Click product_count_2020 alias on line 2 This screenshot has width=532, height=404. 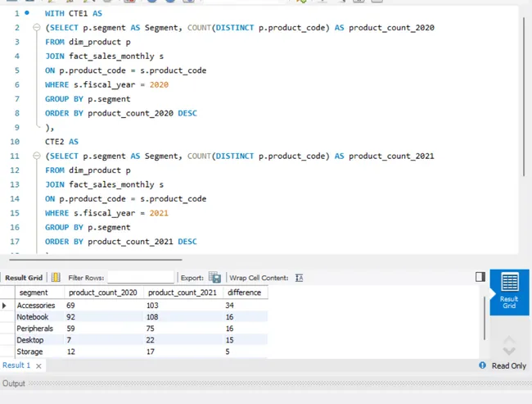coord(391,28)
